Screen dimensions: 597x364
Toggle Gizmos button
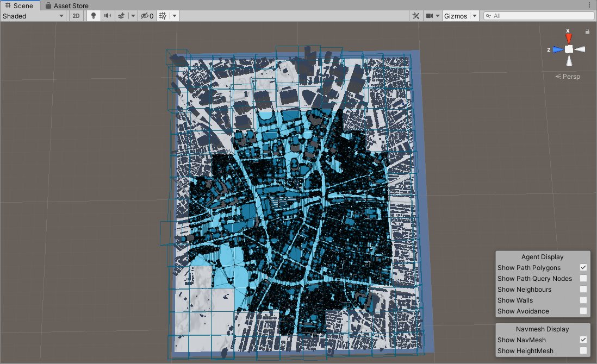tap(456, 16)
